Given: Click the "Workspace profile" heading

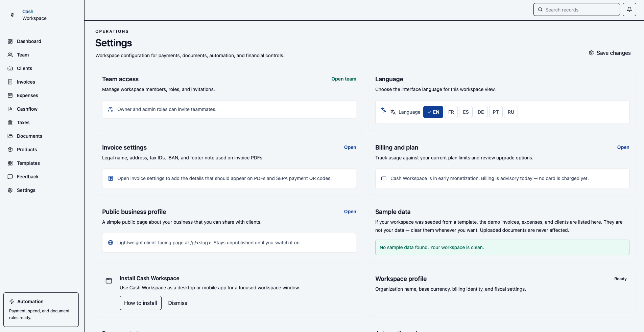Looking at the screenshot, I should click(401, 279).
